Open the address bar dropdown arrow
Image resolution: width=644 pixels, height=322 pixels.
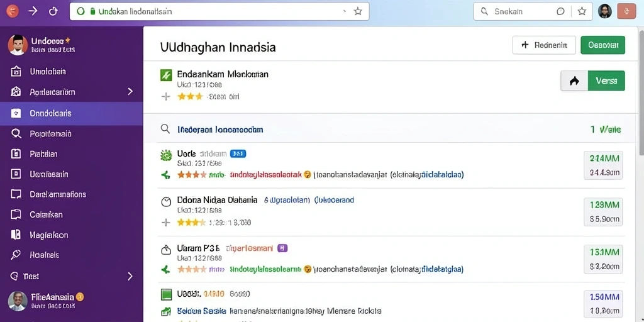(344, 12)
